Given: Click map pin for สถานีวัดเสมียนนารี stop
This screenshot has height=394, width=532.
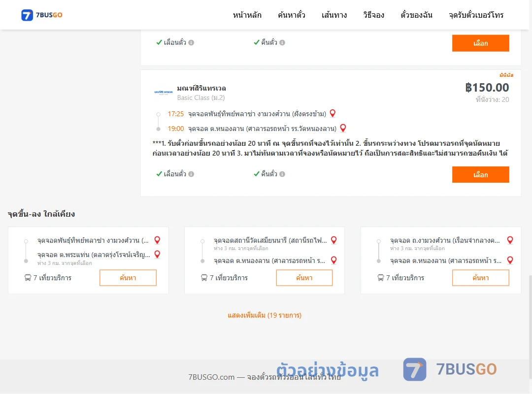Looking at the screenshot, I should tap(333, 240).
